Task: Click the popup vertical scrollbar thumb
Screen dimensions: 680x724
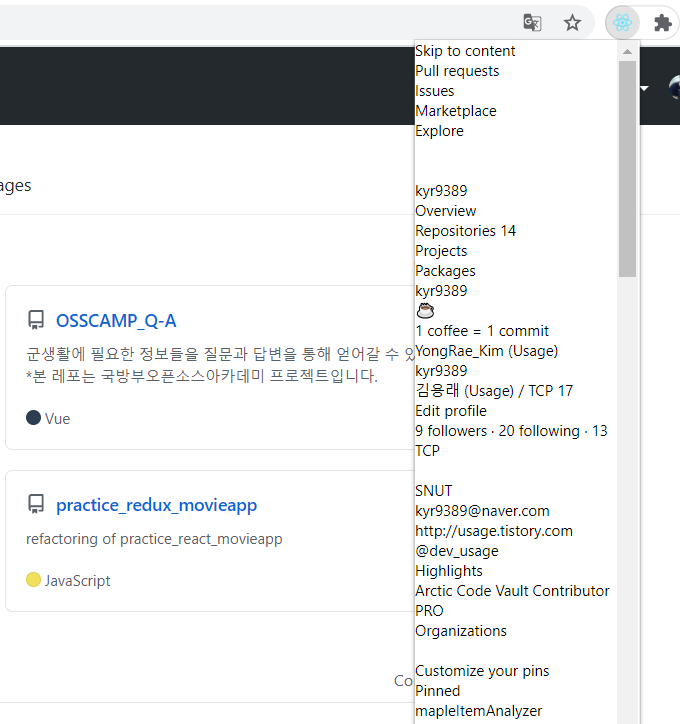Action: [x=627, y=169]
